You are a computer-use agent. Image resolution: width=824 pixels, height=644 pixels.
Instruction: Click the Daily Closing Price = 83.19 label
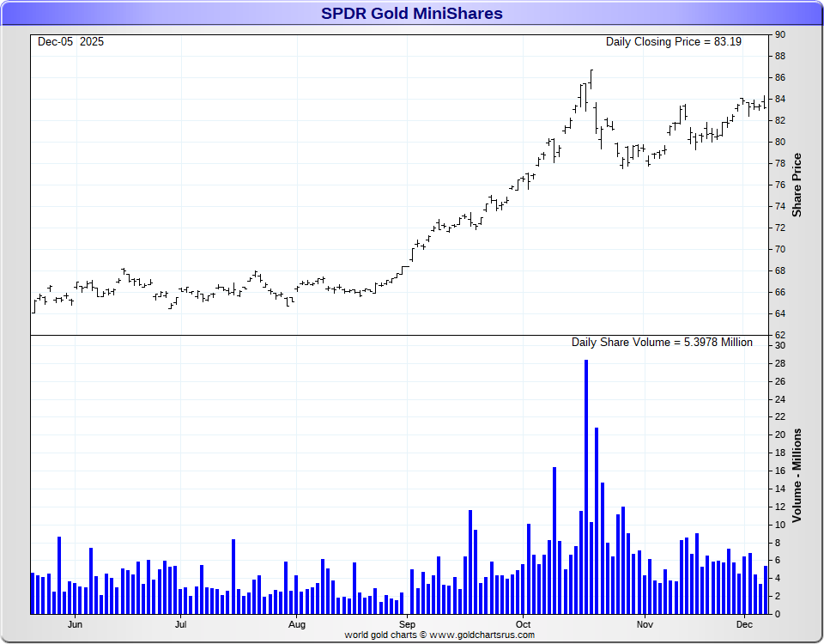tap(673, 42)
